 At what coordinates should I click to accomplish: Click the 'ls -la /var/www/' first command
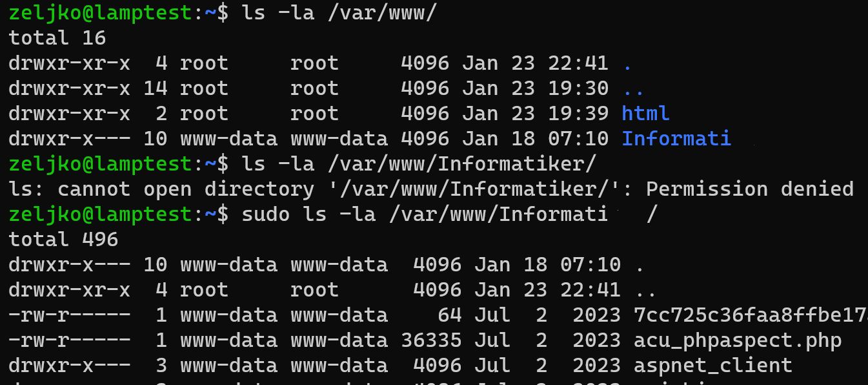point(339,13)
